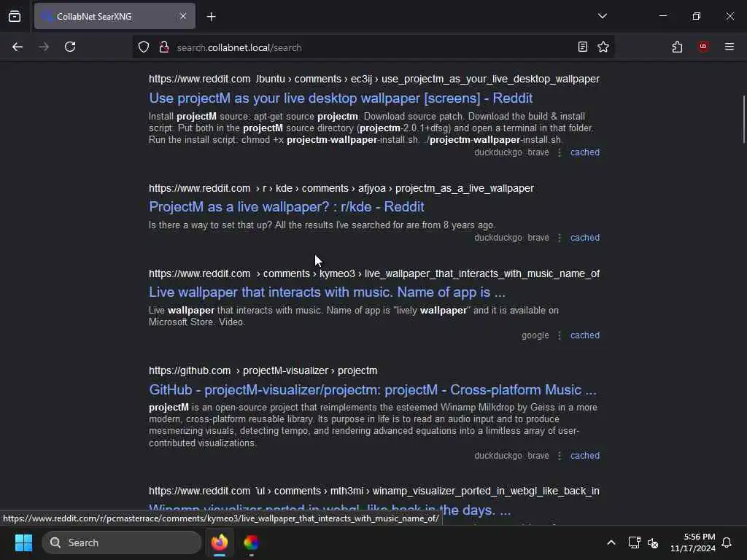This screenshot has width=747, height=560.
Task: Click 'duckduckgo' label on GitHub result
Action: tap(498, 456)
